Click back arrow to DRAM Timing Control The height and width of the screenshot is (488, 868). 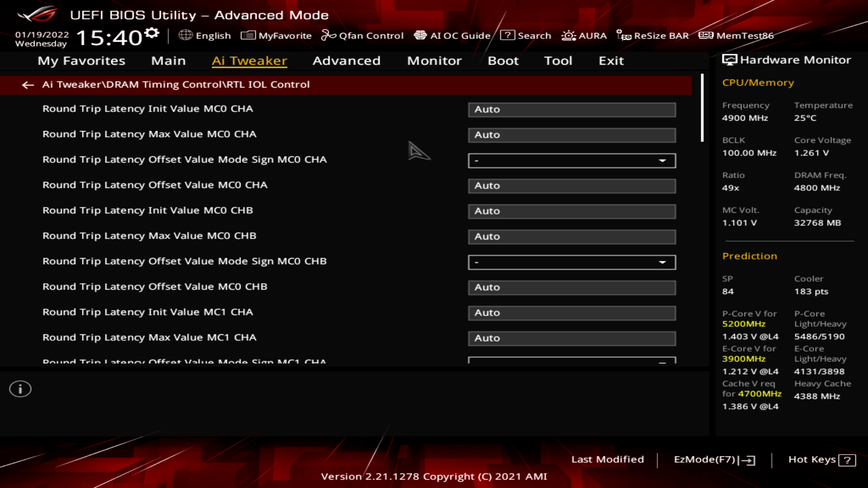pos(28,84)
